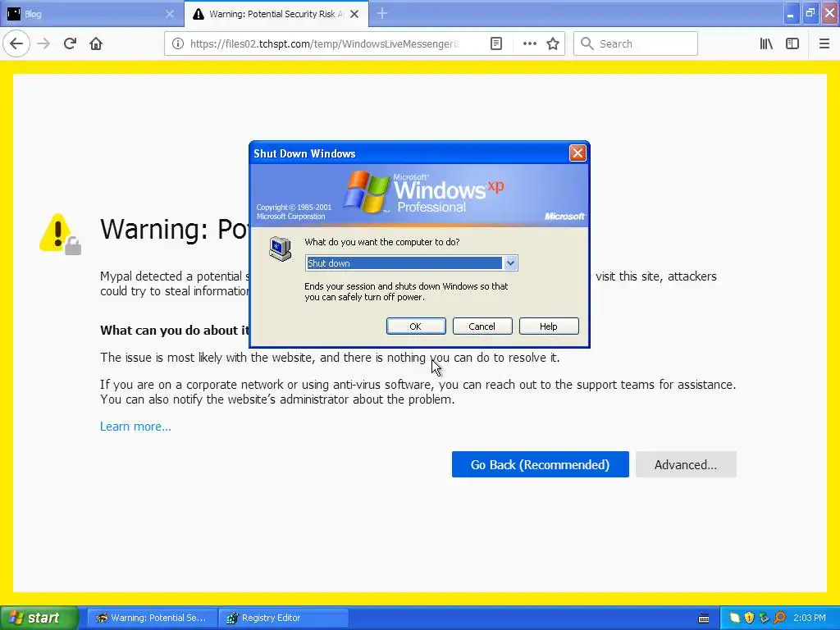The height and width of the screenshot is (630, 840).
Task: Reload the page with the refresh icon
Action: [x=70, y=43]
